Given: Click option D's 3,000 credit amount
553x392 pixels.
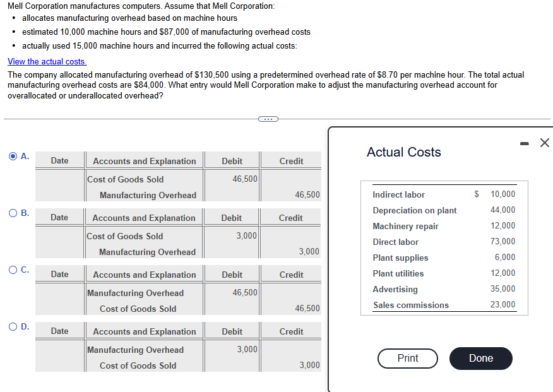Looking at the screenshot, I should [x=310, y=365].
